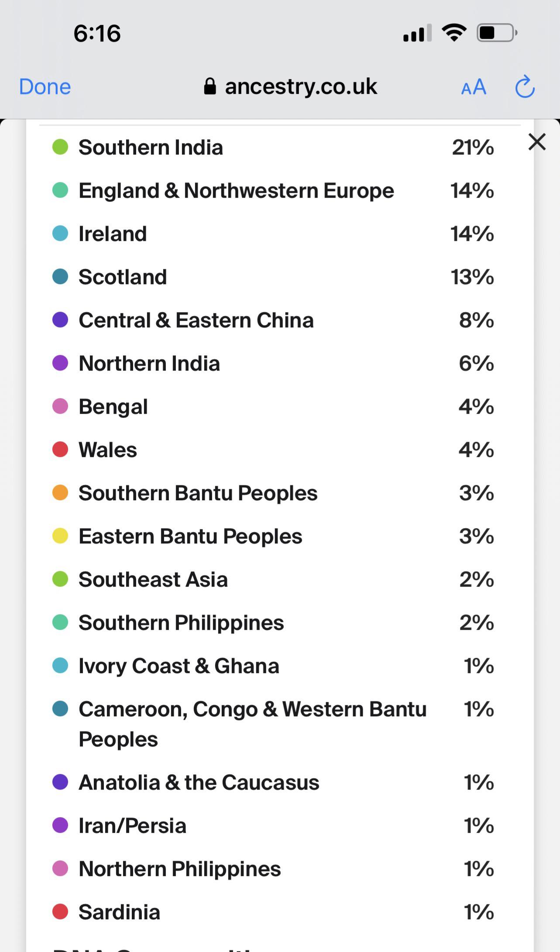
Task: Click the purple dot beside Iran/Persia
Action: [x=60, y=825]
